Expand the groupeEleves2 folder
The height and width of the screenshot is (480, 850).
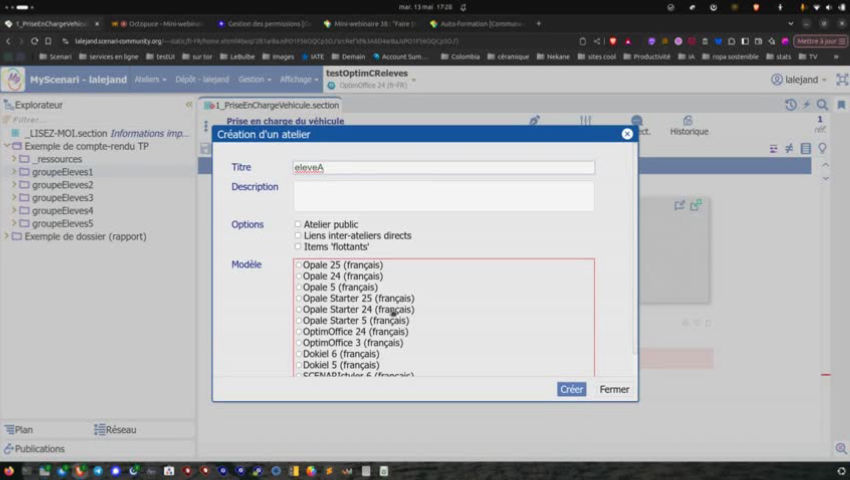coord(14,184)
